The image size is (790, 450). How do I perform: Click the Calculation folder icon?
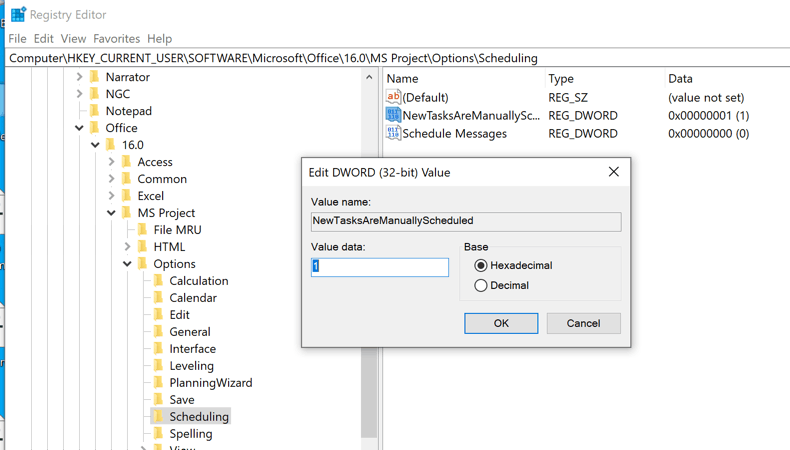[159, 281]
